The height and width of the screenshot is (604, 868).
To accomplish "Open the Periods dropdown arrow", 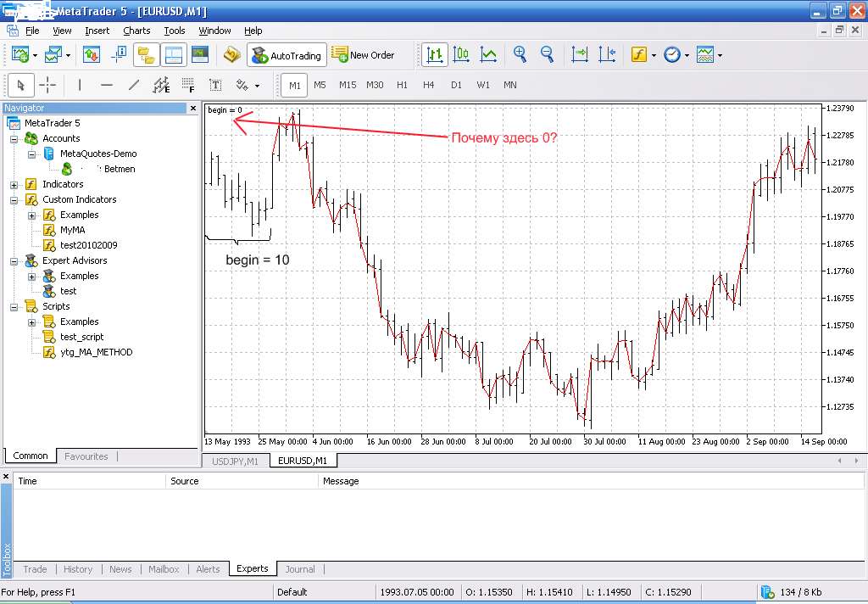I will pos(687,55).
